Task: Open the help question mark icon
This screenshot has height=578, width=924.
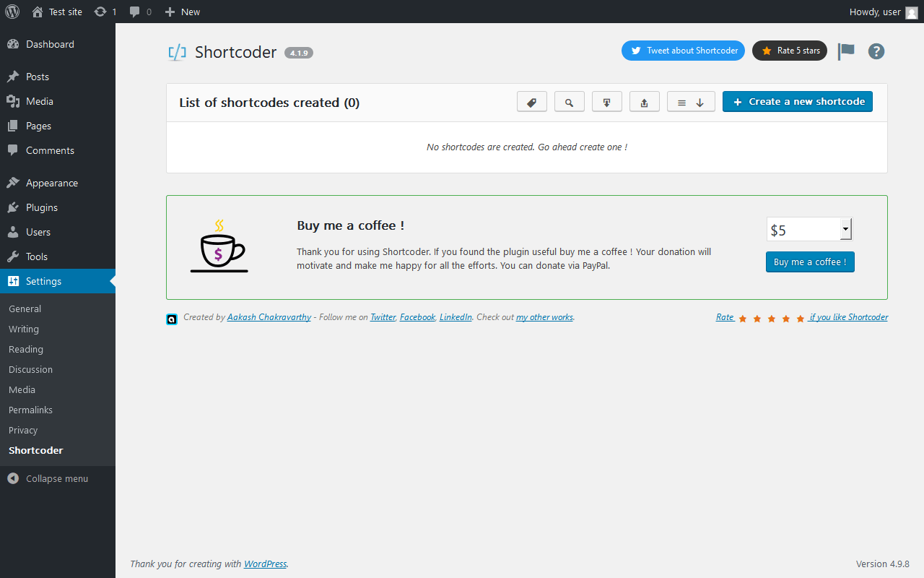Action: click(x=876, y=51)
